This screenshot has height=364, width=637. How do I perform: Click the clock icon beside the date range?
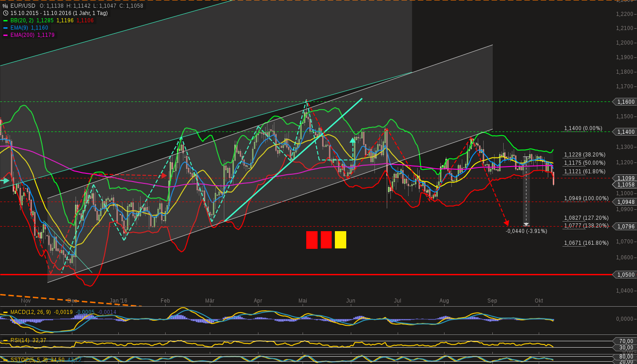[x=5, y=13]
